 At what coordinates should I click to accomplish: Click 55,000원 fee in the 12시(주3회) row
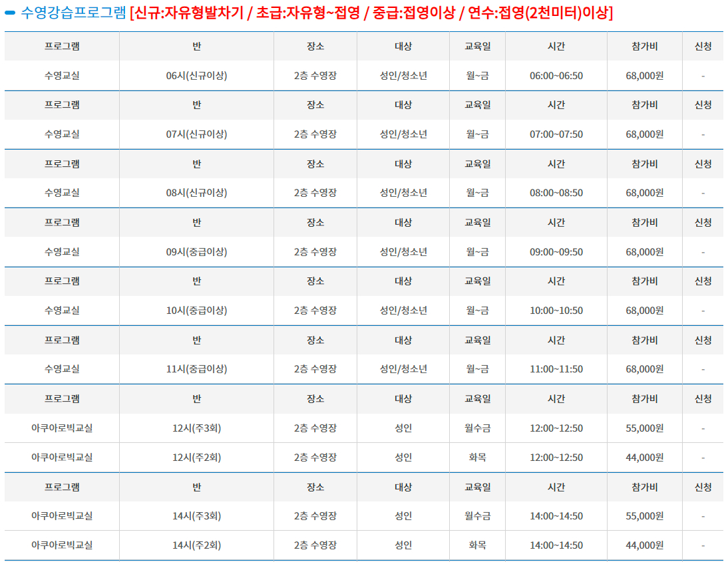[x=644, y=428]
